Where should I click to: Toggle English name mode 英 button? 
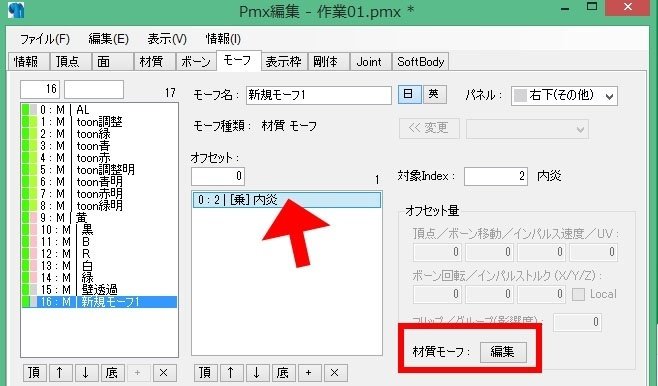click(x=434, y=94)
